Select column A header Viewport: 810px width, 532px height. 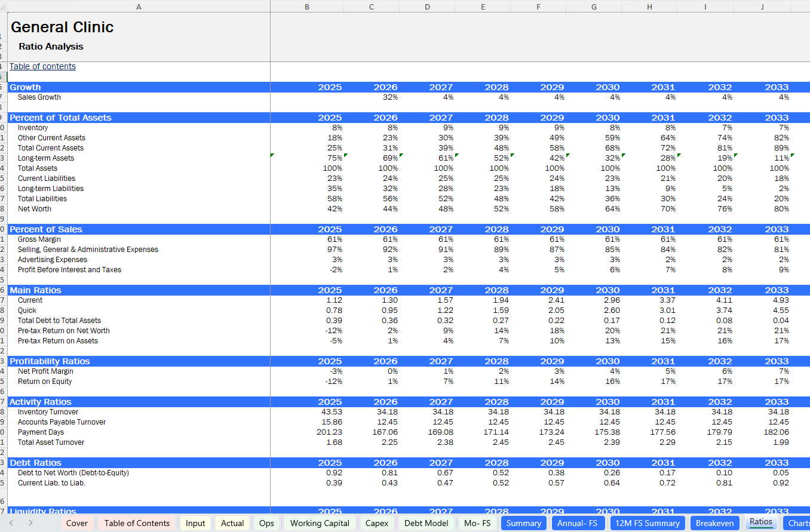pos(139,7)
